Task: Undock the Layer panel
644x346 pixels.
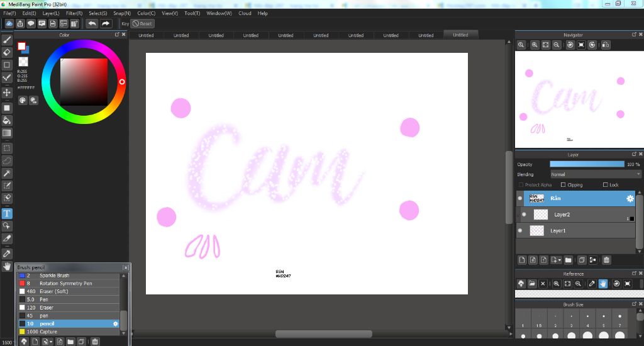Action: point(634,154)
